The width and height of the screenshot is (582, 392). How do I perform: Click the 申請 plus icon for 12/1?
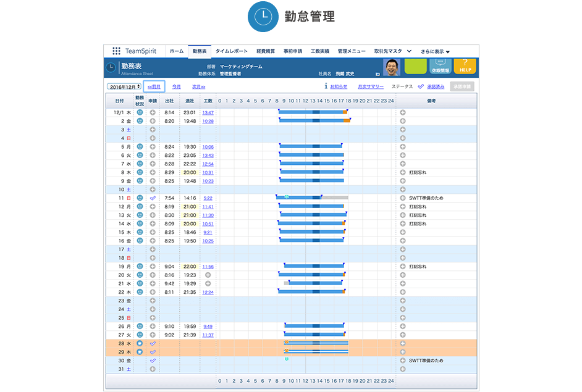click(x=153, y=112)
